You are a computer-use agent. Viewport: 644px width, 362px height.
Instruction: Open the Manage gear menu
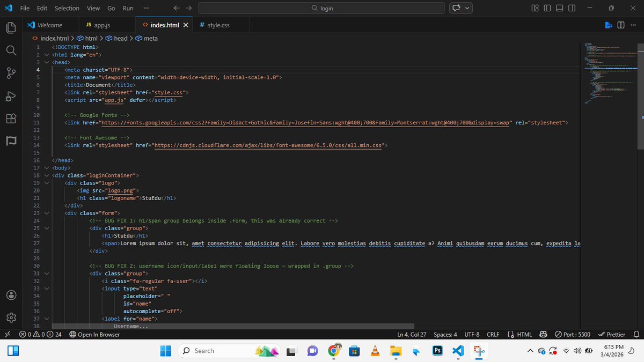click(12, 317)
